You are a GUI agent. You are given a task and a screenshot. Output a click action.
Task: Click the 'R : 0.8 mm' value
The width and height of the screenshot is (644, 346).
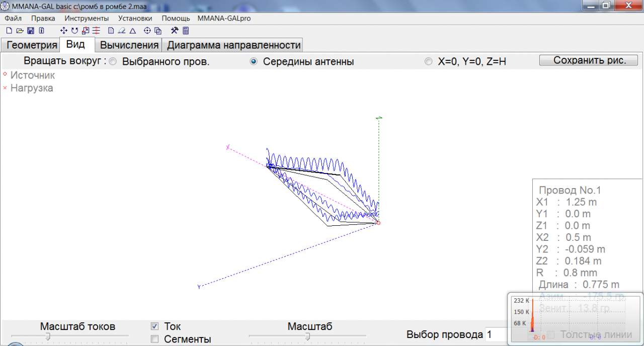[x=567, y=273]
